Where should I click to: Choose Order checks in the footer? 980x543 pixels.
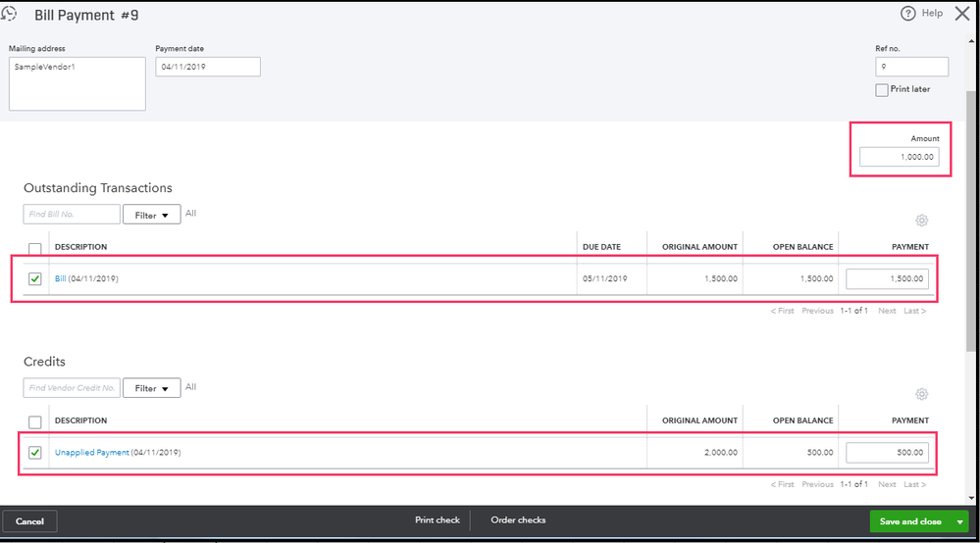coord(518,519)
